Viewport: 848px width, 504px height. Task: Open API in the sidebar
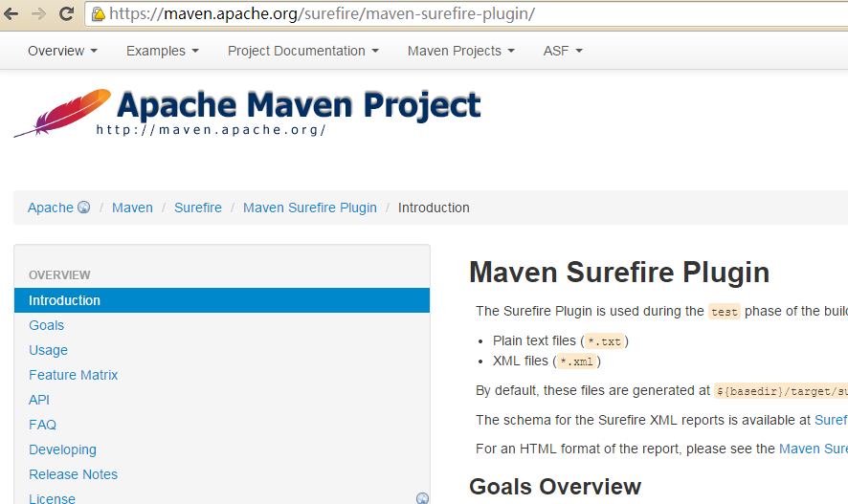pos(39,400)
